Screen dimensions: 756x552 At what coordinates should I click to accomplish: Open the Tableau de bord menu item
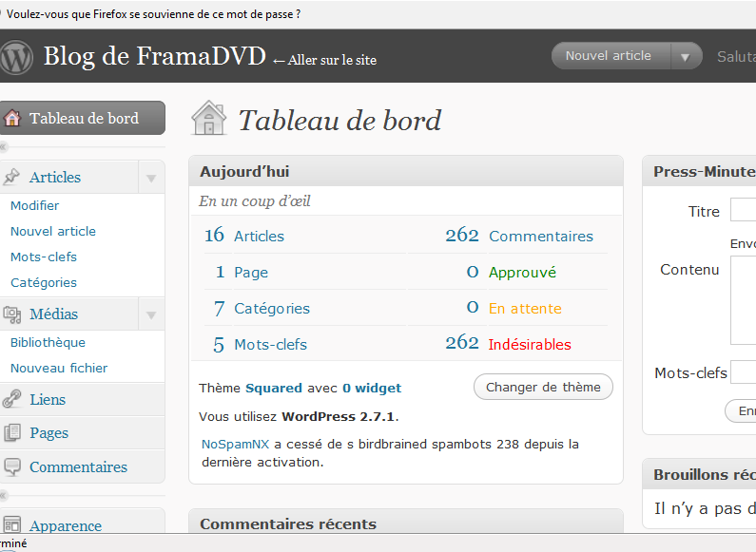[83, 118]
